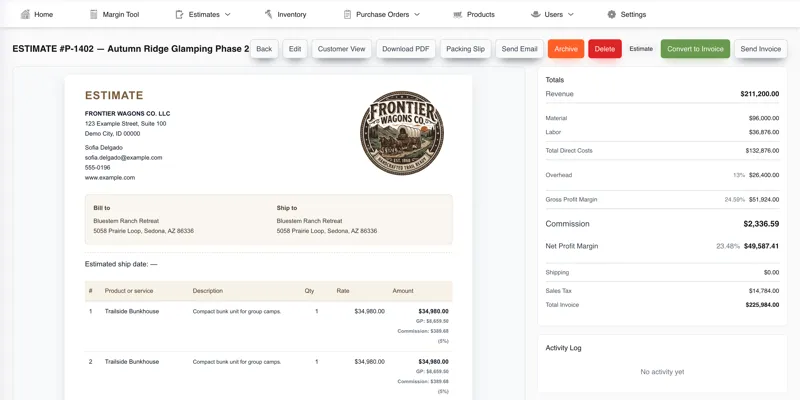The image size is (800, 400).
Task: Open the Products page
Action: tap(474, 14)
